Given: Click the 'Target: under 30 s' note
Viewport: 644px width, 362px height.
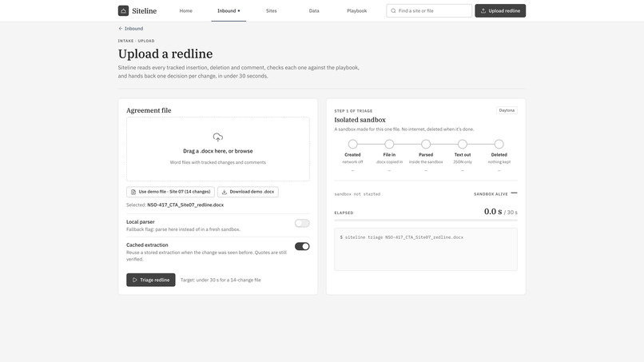Looking at the screenshot, I should pos(221,280).
